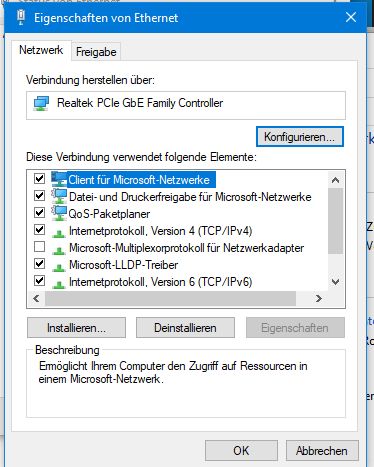Enable Microsoft-Multiplexorprotokoll checkbox
Image resolution: width=374 pixels, height=467 pixels.
click(x=39, y=247)
